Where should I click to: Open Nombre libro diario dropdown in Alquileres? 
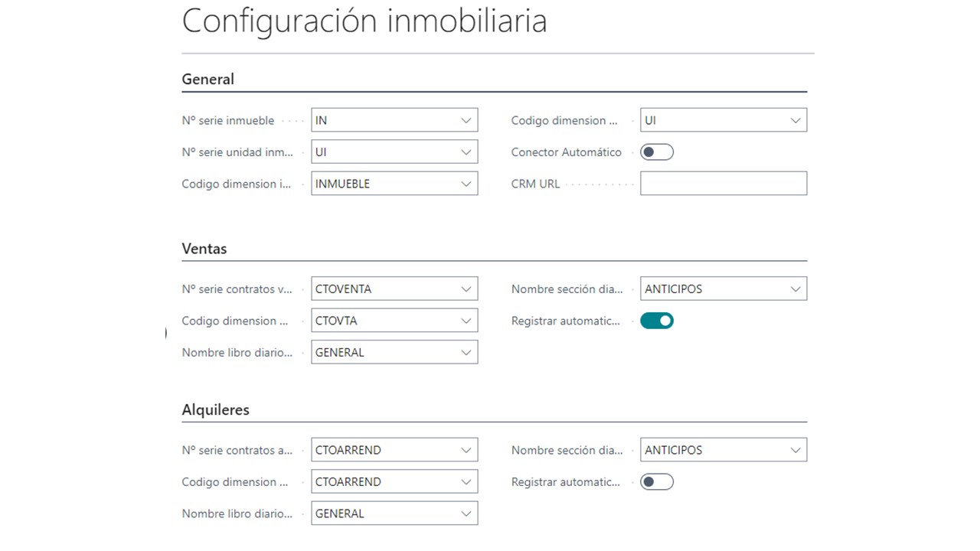pos(465,514)
